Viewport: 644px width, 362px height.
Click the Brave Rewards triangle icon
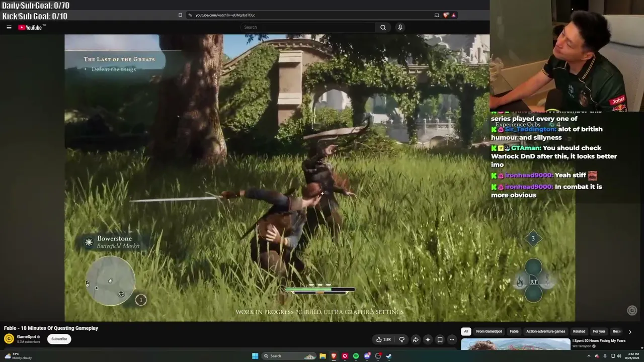click(453, 15)
